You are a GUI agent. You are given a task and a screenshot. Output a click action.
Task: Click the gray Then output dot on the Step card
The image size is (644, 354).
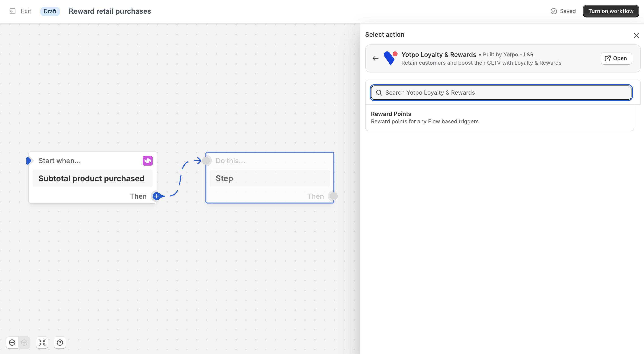pyautogui.click(x=333, y=196)
